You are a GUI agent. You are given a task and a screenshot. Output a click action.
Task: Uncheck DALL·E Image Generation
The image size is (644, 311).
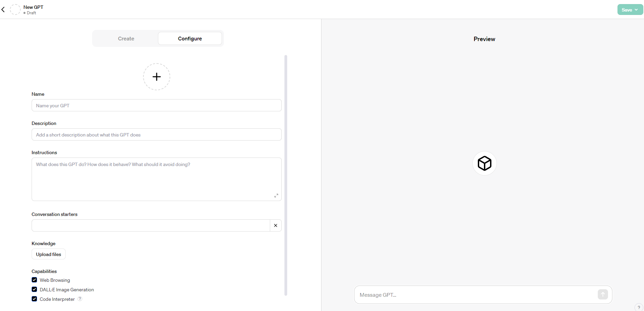[34, 289]
